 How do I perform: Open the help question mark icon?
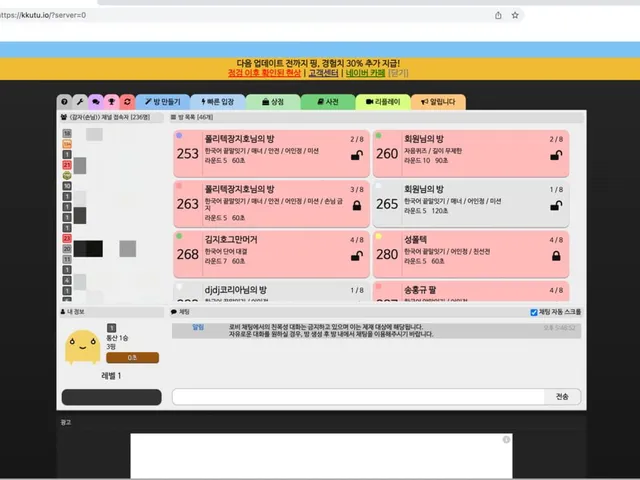64,102
